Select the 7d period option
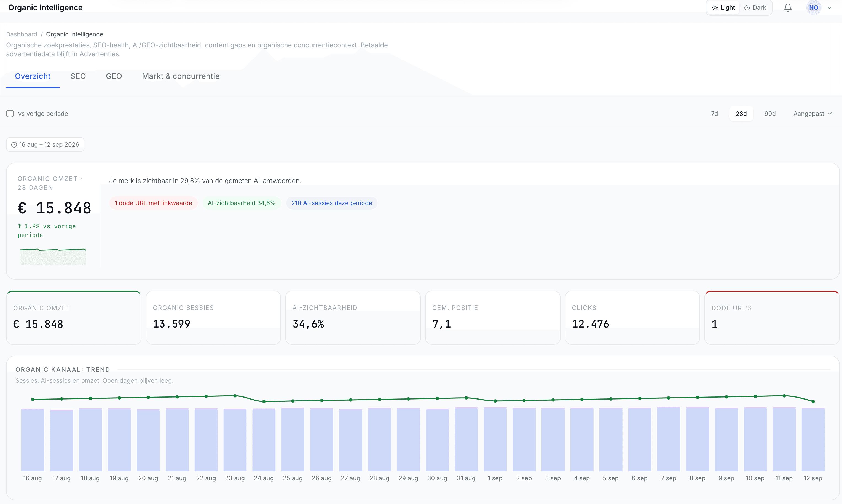This screenshot has width=842, height=504. pos(714,113)
